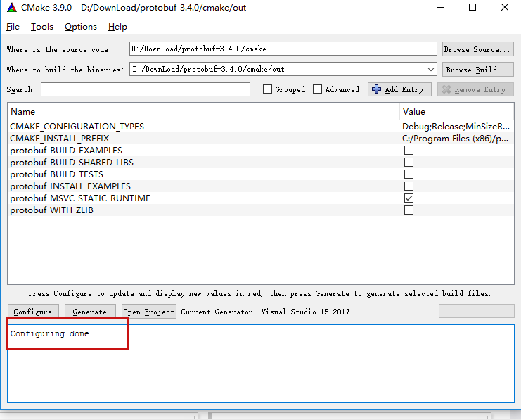This screenshot has width=521, height=420.
Task: Select CMAKE_CONFIGURATION_TYPES row
Action: [x=260, y=127]
